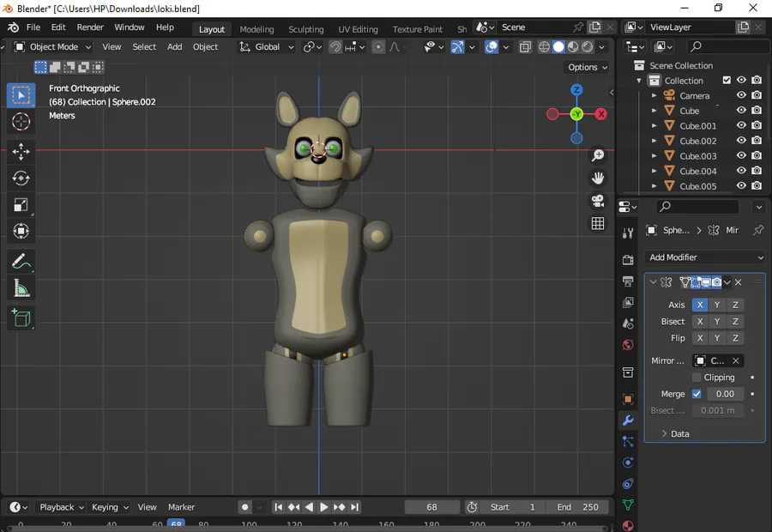
Task: Toggle camera view icon in viewport
Action: point(598,201)
